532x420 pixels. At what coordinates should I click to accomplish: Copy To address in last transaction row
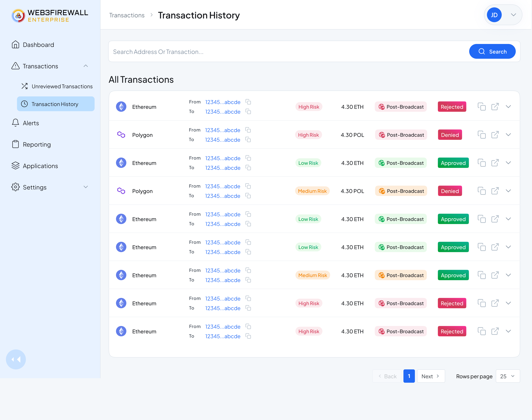(248, 336)
